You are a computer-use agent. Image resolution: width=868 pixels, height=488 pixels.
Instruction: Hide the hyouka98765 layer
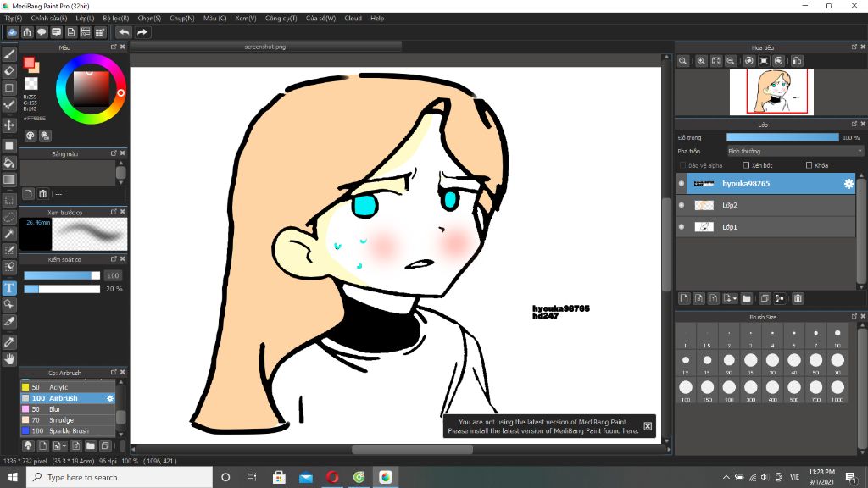pyautogui.click(x=682, y=184)
